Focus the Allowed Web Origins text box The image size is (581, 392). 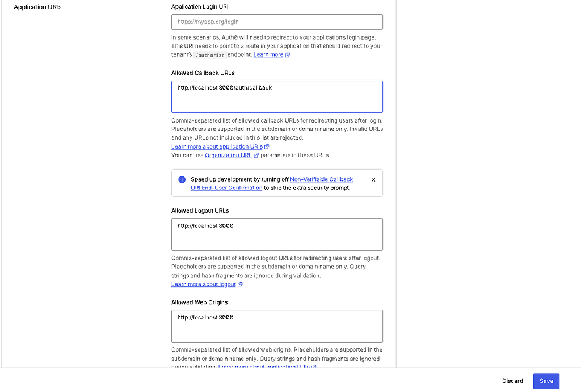click(x=277, y=326)
